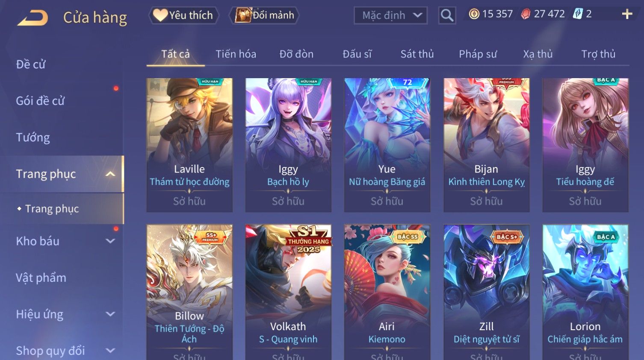Switch to the Sát thủ tab

417,54
